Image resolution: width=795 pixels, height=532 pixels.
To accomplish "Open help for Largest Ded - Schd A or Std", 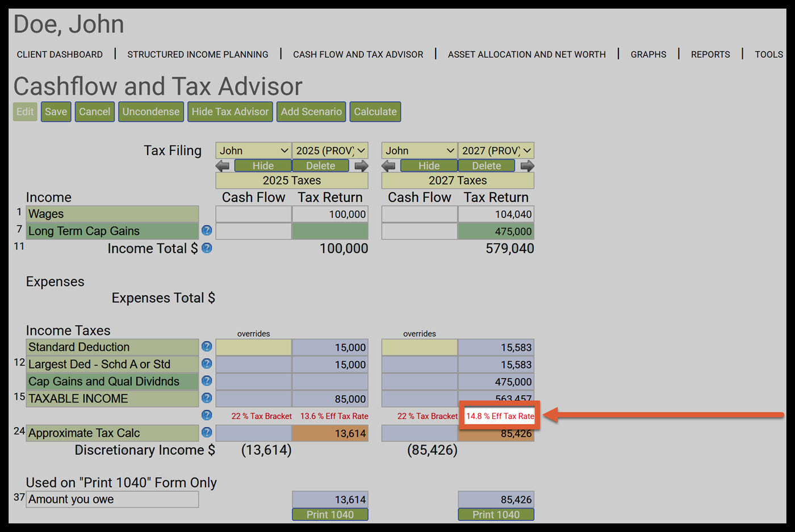I will (x=207, y=363).
